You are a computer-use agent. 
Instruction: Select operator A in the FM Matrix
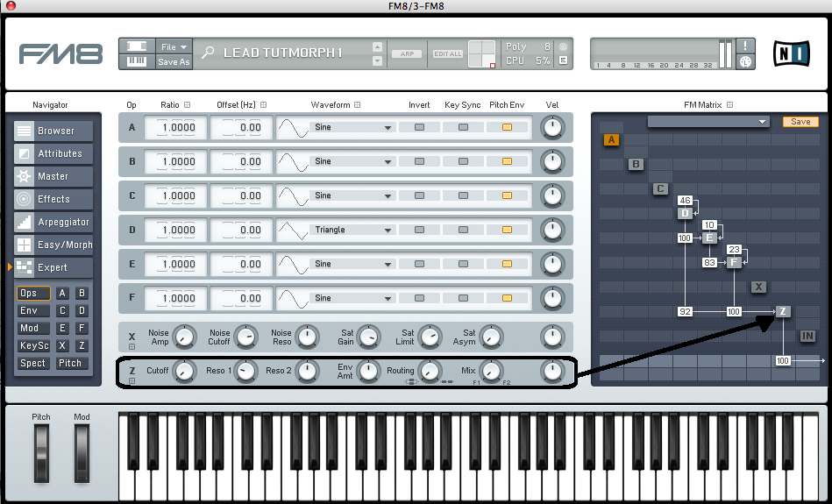point(611,139)
